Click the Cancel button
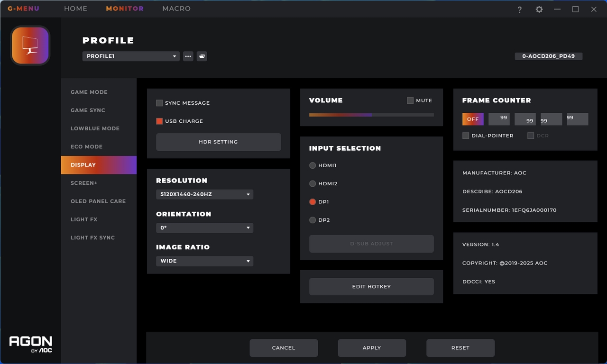This screenshot has height=364, width=607. (x=284, y=348)
